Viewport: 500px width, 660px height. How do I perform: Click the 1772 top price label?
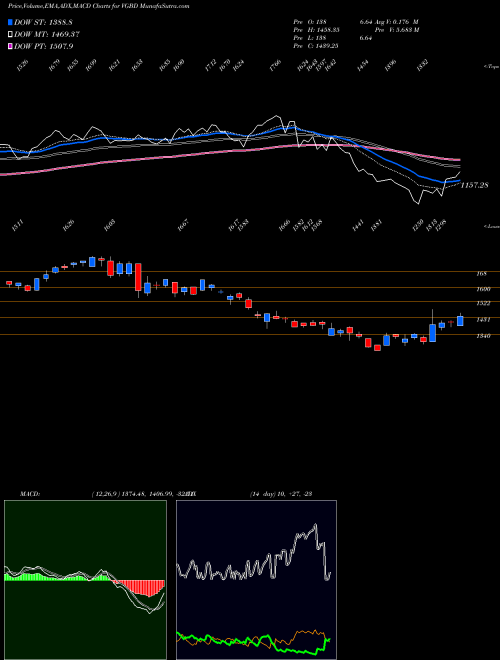point(211,65)
